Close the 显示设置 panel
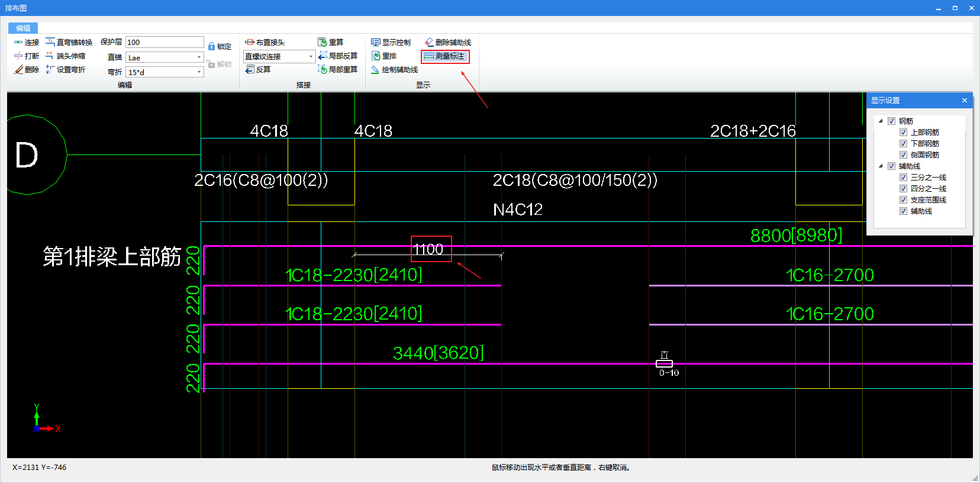The height and width of the screenshot is (483, 980). point(965,101)
